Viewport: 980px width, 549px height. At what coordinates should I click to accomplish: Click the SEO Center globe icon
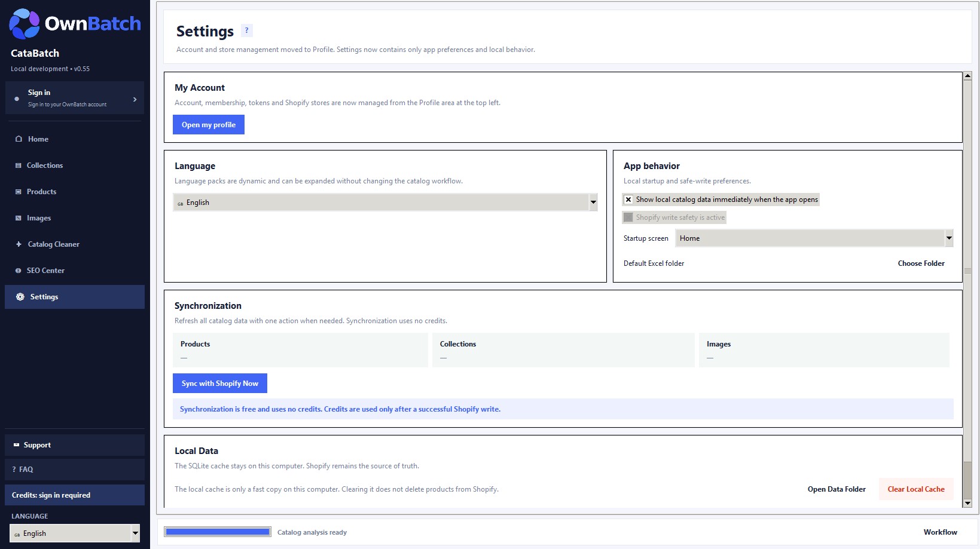pos(18,271)
